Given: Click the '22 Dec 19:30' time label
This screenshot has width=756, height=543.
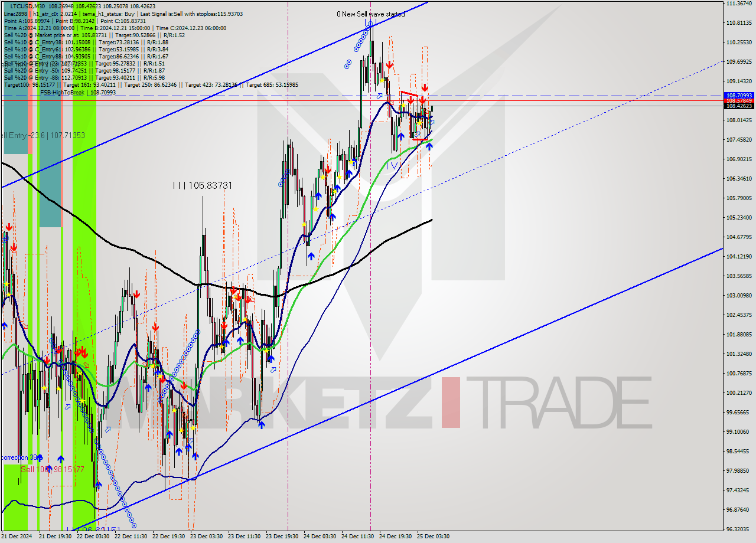Looking at the screenshot, I should click(x=169, y=537).
